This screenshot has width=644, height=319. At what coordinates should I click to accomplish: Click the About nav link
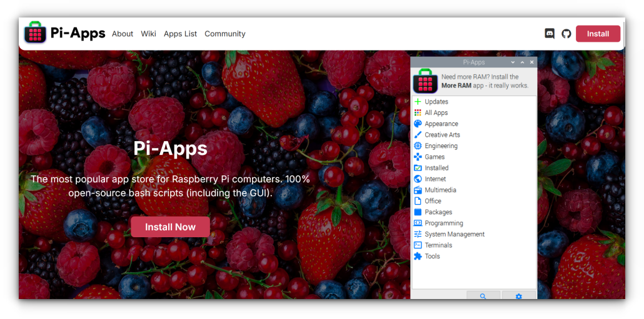pyautogui.click(x=123, y=34)
